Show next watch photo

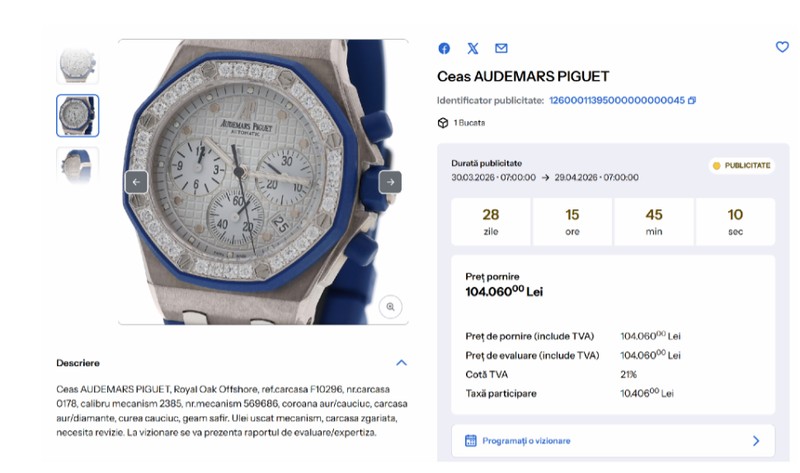[390, 182]
